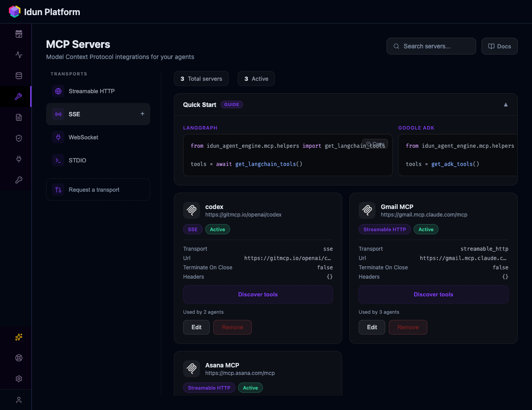Open the settings gear sidebar icon
This screenshot has height=410, width=532.
19,379
